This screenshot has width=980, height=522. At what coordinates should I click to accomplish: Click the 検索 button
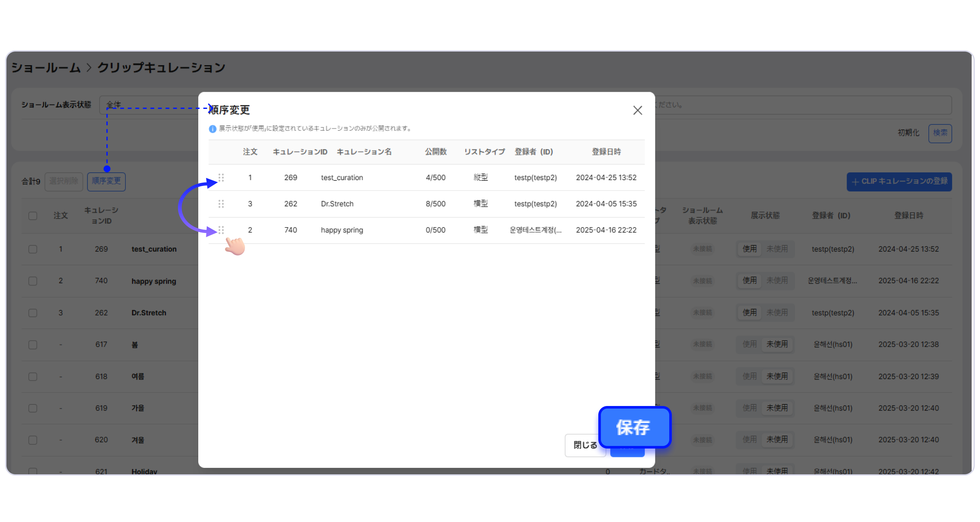pos(940,133)
